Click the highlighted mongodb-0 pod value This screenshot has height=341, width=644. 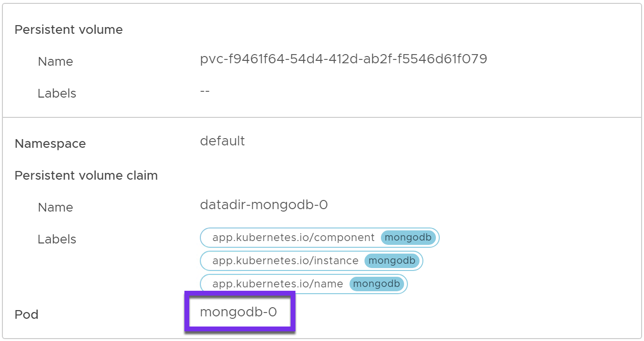(238, 312)
